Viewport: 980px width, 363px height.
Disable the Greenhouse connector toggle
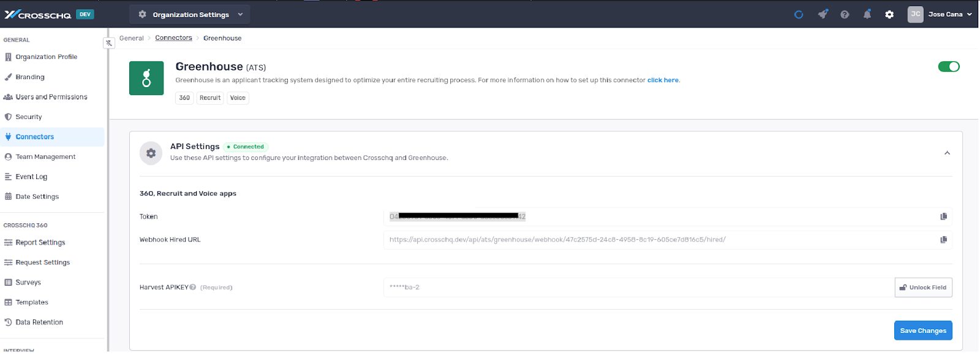[948, 67]
